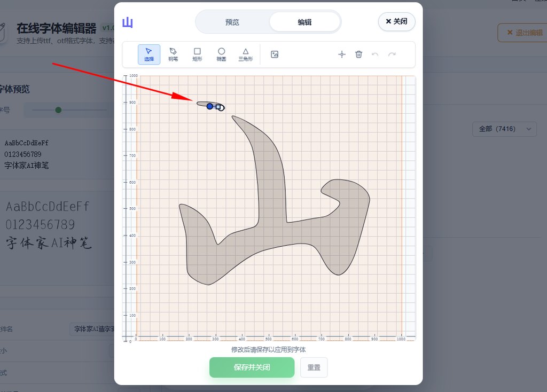Click the trash delete icon
The image size is (547, 392).
point(359,54)
